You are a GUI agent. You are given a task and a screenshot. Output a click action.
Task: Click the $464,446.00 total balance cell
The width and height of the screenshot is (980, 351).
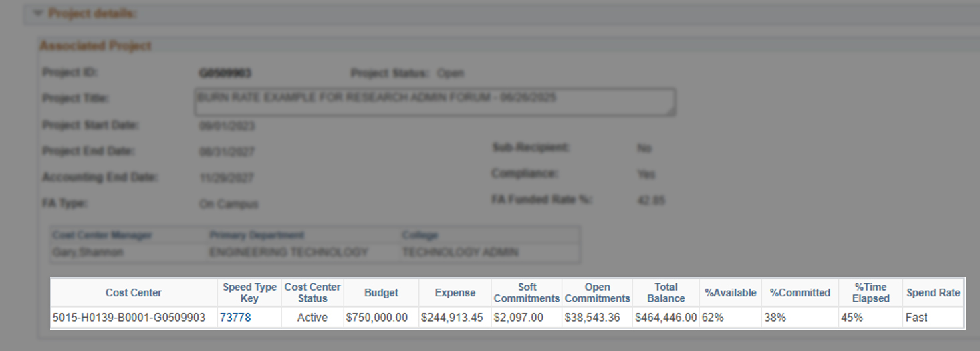coord(666,318)
